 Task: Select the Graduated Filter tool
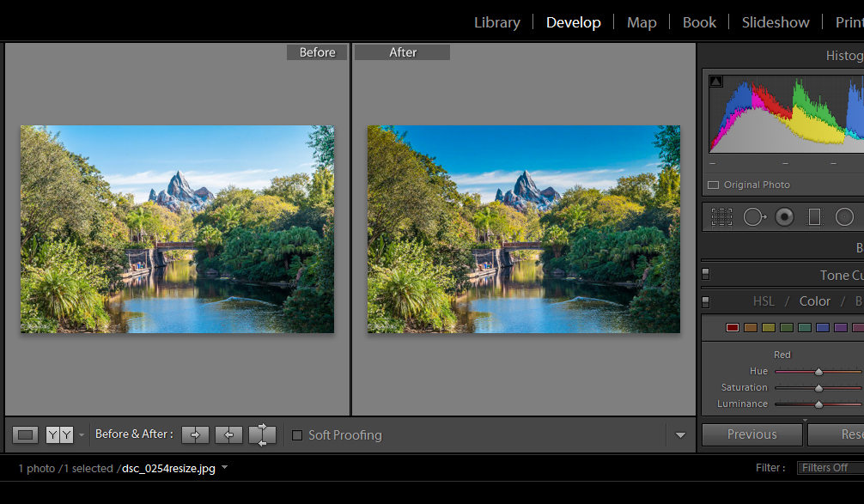click(x=814, y=217)
